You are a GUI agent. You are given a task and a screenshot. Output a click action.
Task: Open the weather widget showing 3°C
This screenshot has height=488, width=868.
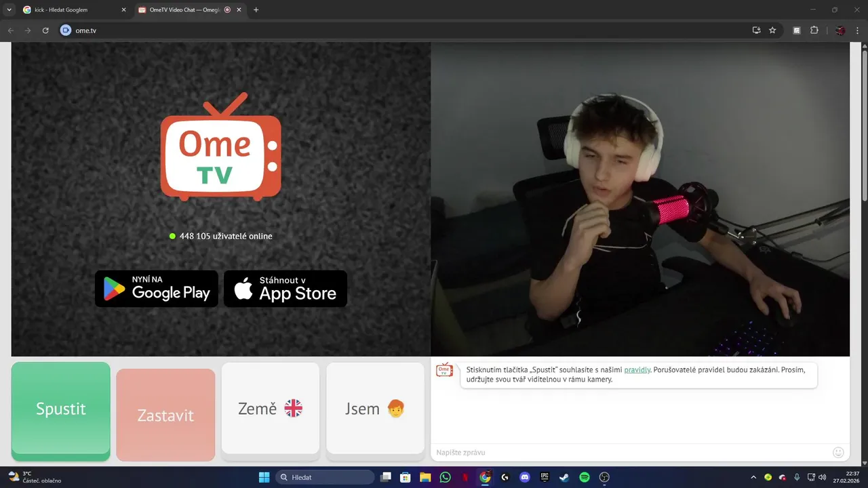tap(34, 477)
